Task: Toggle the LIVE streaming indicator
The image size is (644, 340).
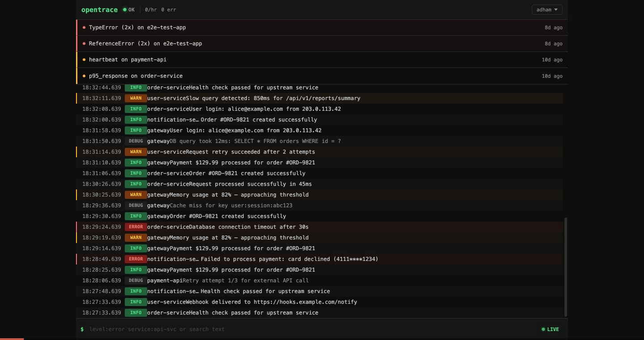Action: [550, 329]
